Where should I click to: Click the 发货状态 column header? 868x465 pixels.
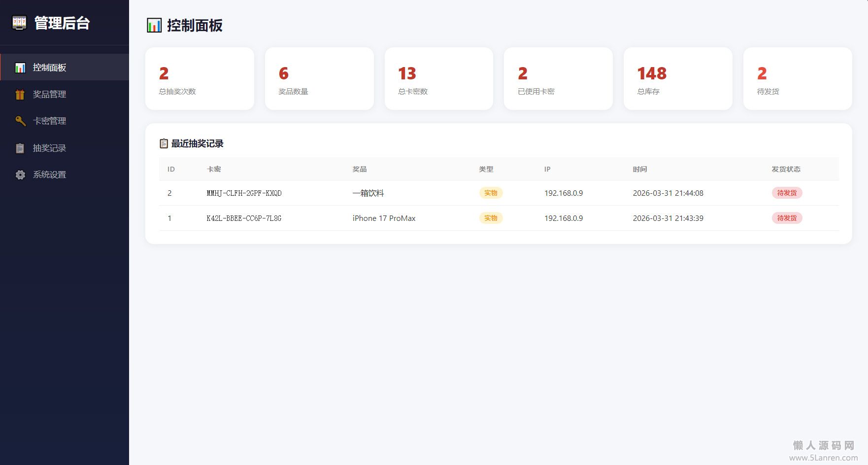pyautogui.click(x=786, y=169)
